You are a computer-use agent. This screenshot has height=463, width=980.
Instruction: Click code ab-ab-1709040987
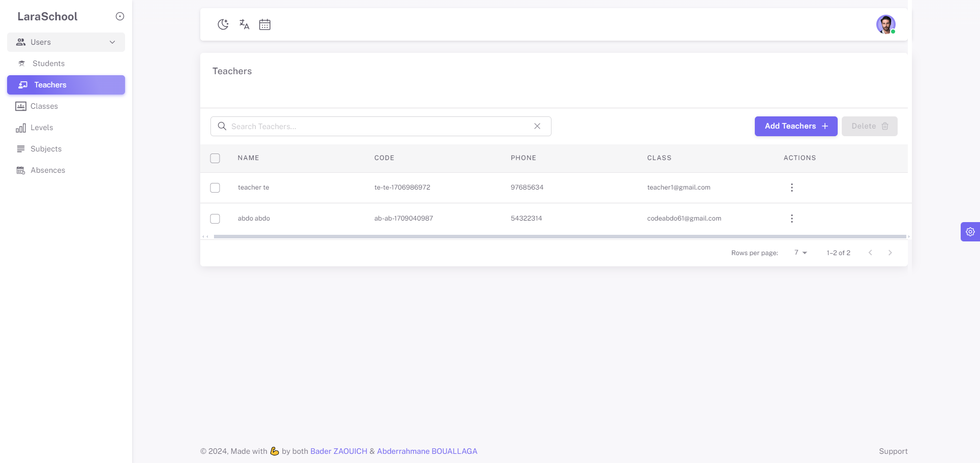pos(404,219)
